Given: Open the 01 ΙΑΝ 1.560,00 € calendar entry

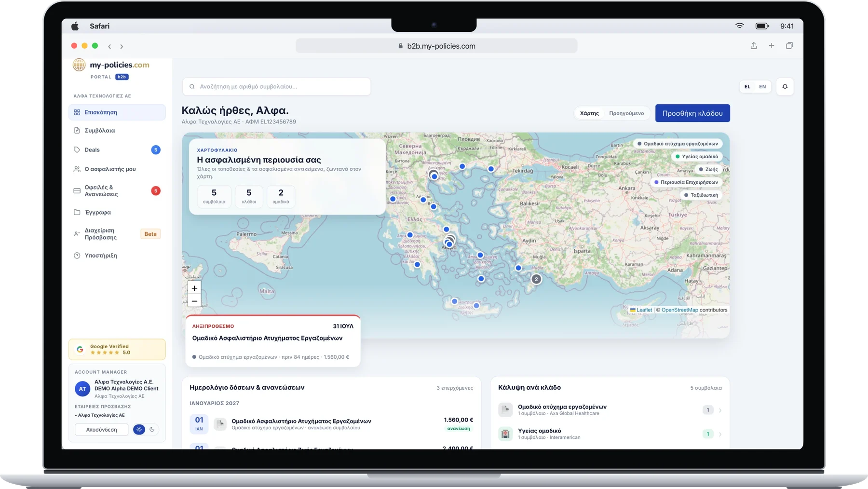Looking at the screenshot, I should [x=331, y=424].
